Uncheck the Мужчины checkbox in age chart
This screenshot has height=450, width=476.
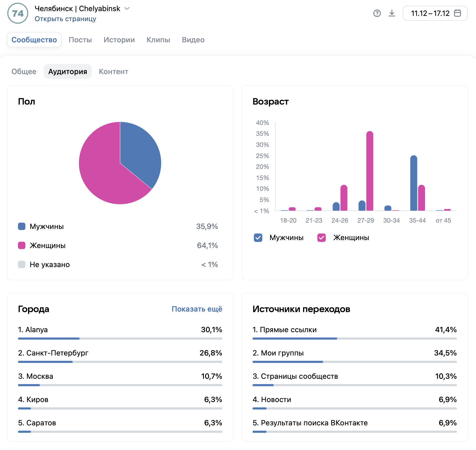coord(258,238)
